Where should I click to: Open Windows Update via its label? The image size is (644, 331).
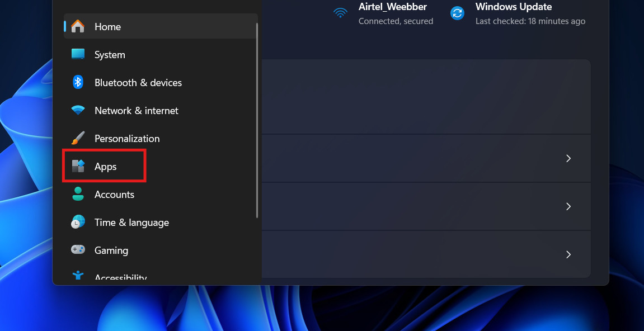(x=513, y=7)
